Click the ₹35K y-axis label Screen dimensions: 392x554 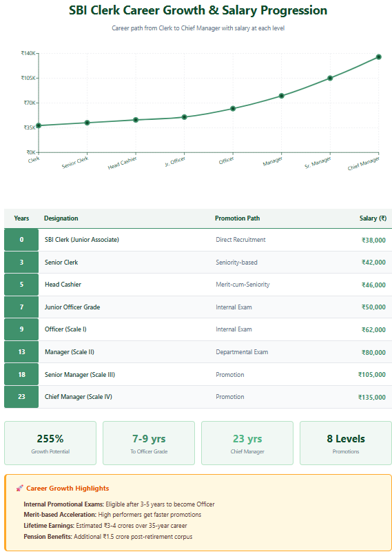click(30, 127)
